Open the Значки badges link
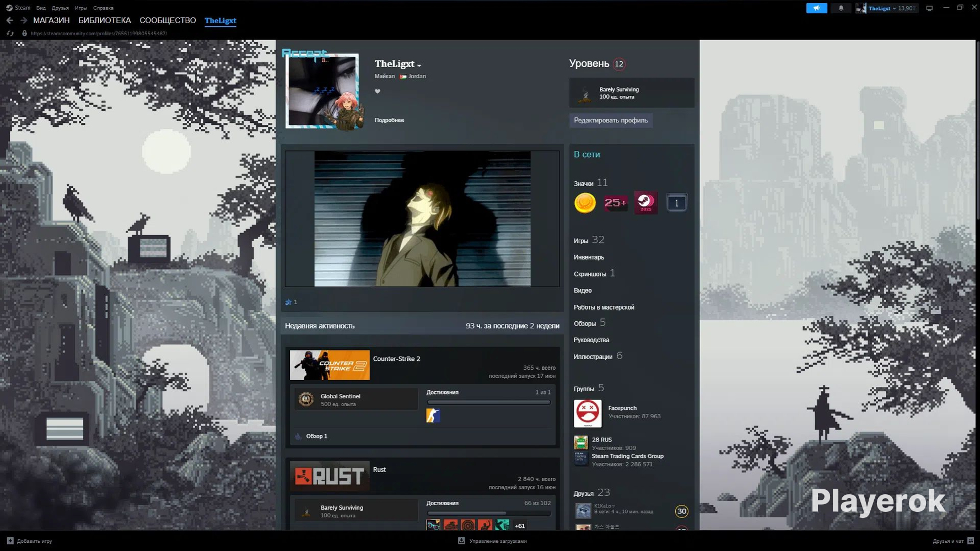This screenshot has width=980, height=551. (591, 182)
